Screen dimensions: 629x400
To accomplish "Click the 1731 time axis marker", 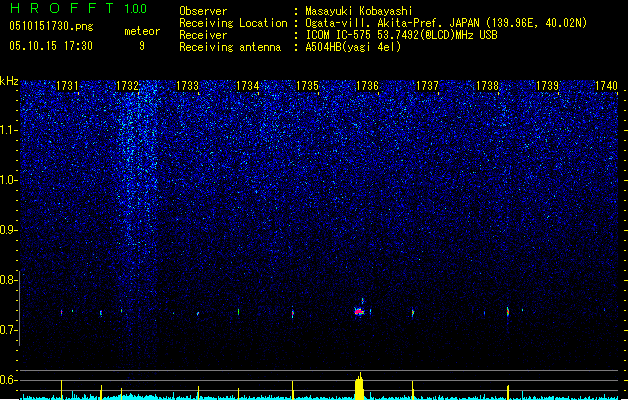I will 67,86.
